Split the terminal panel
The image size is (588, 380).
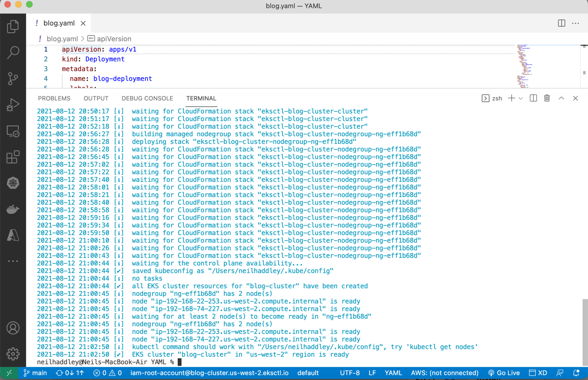(x=533, y=98)
